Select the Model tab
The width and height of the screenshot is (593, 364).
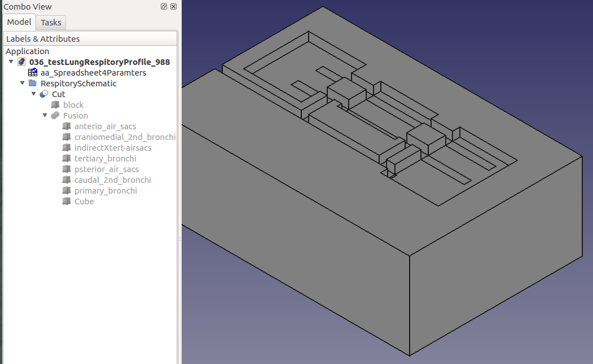(x=19, y=22)
